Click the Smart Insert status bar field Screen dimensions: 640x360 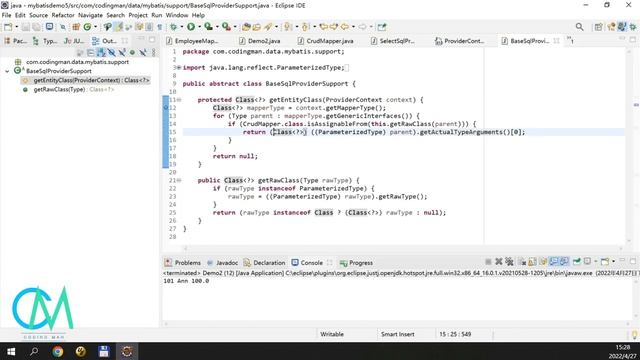point(398,334)
